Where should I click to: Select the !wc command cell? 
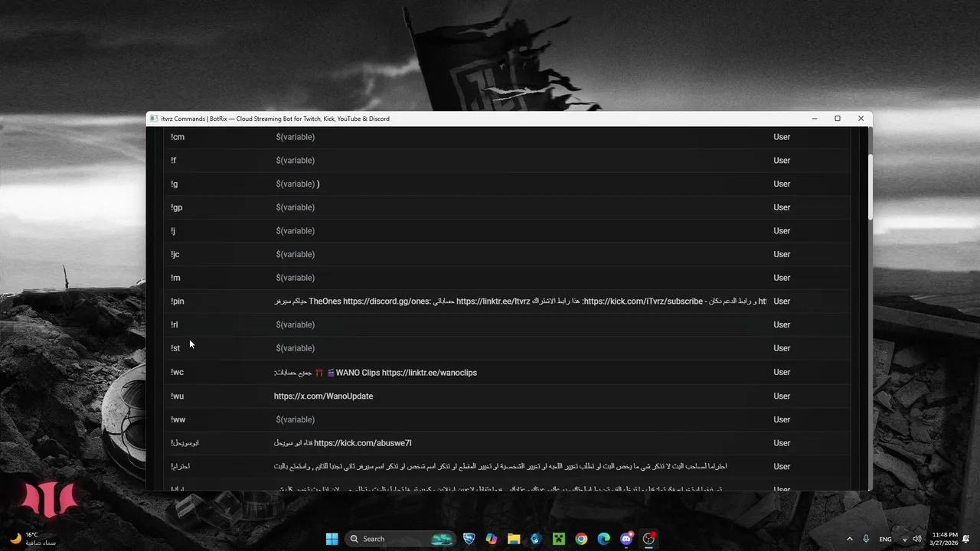click(177, 372)
